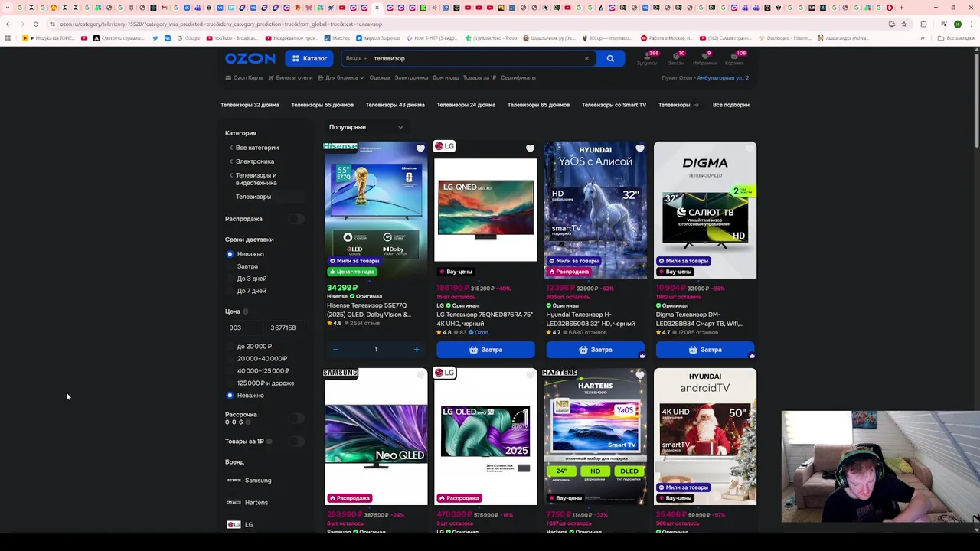Click the arrow to show more collections

pyautogui.click(x=696, y=105)
